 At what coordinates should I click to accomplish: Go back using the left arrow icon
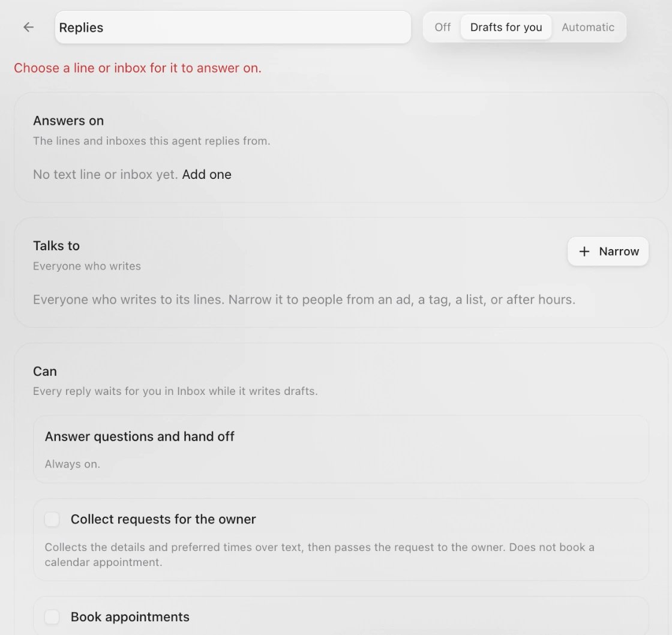(x=28, y=27)
